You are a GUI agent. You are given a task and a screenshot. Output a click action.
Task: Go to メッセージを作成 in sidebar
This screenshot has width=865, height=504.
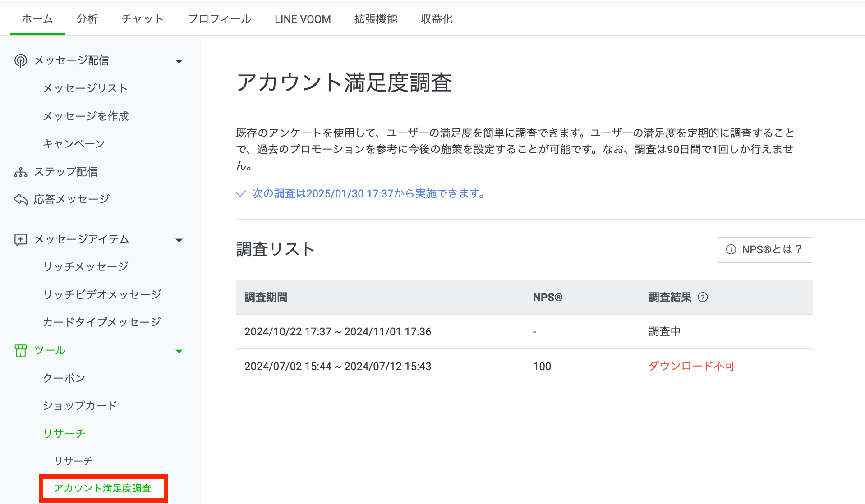pos(86,116)
